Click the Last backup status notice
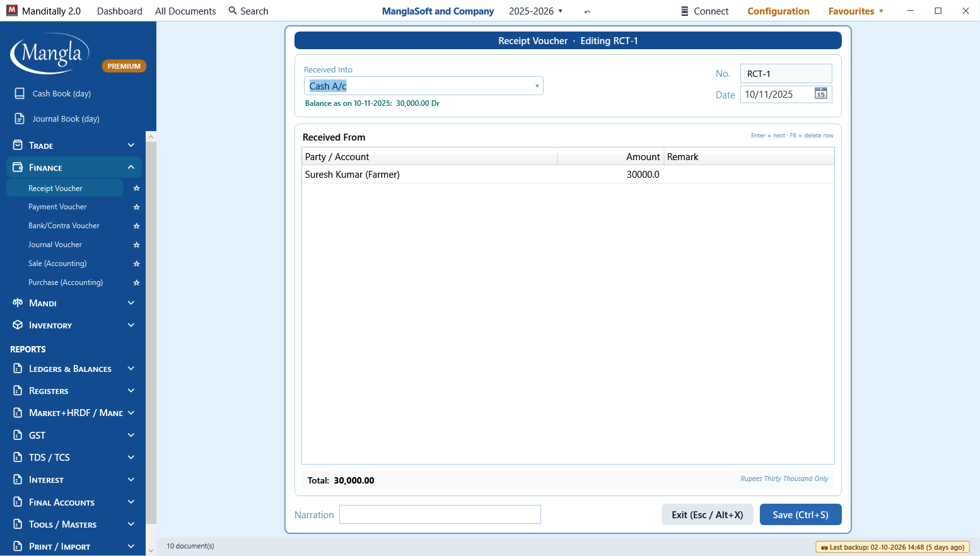This screenshot has height=556, width=980. [x=892, y=547]
